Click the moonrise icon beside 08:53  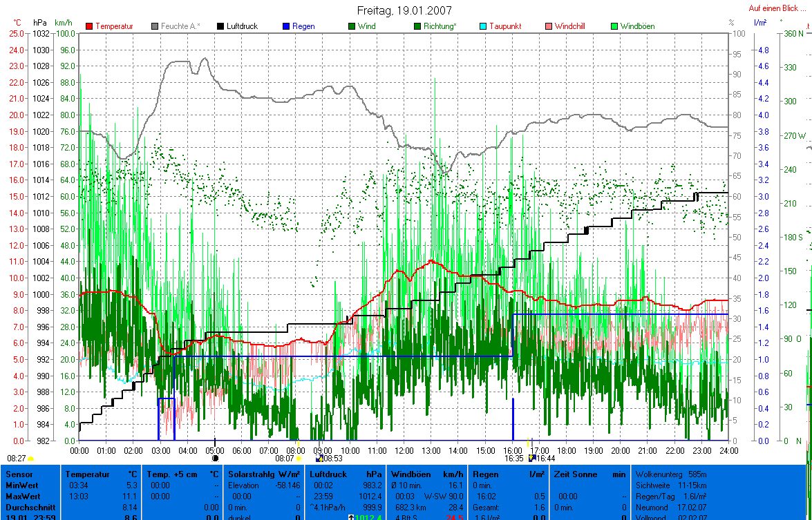319,458
